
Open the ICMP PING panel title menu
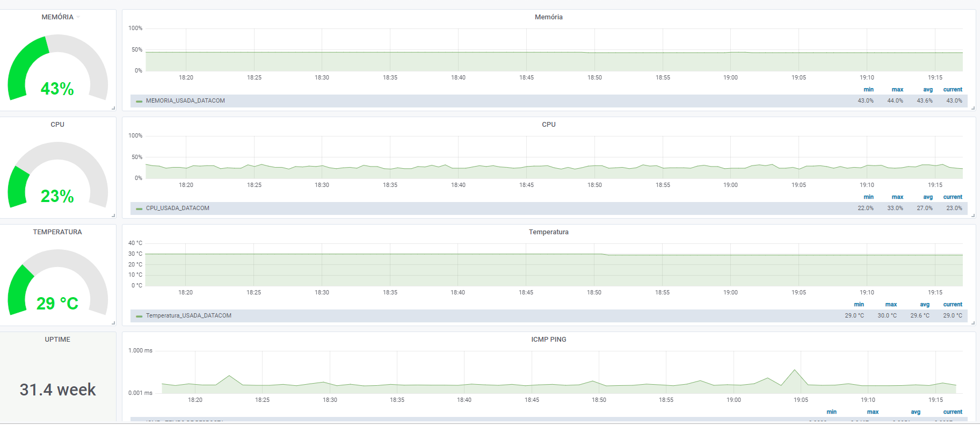[548, 340]
